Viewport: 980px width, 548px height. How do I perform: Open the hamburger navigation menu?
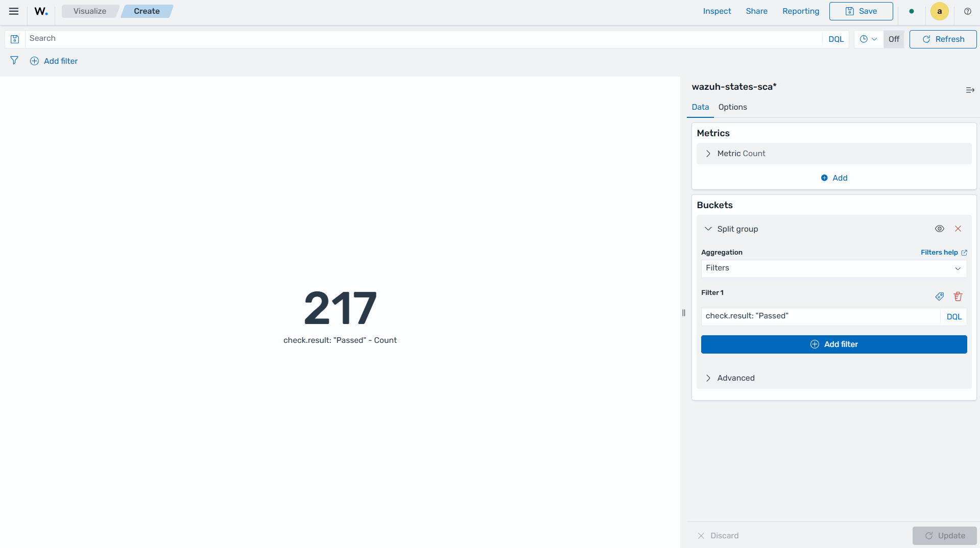coord(14,11)
